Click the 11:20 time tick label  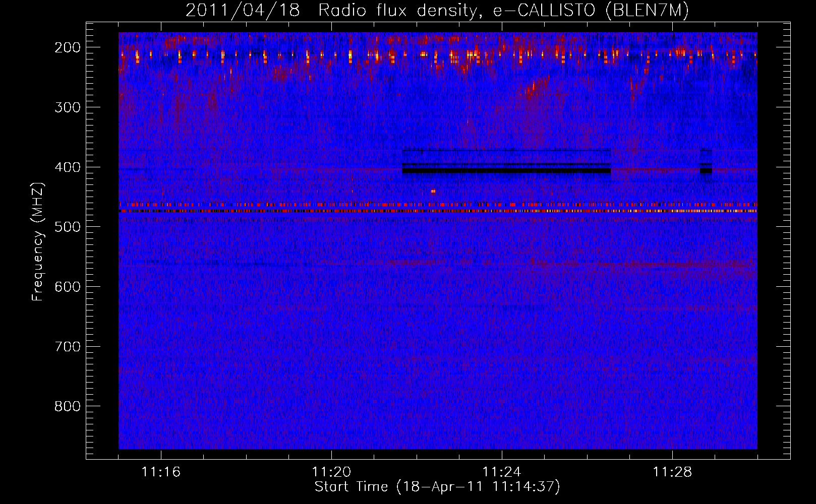pos(331,472)
